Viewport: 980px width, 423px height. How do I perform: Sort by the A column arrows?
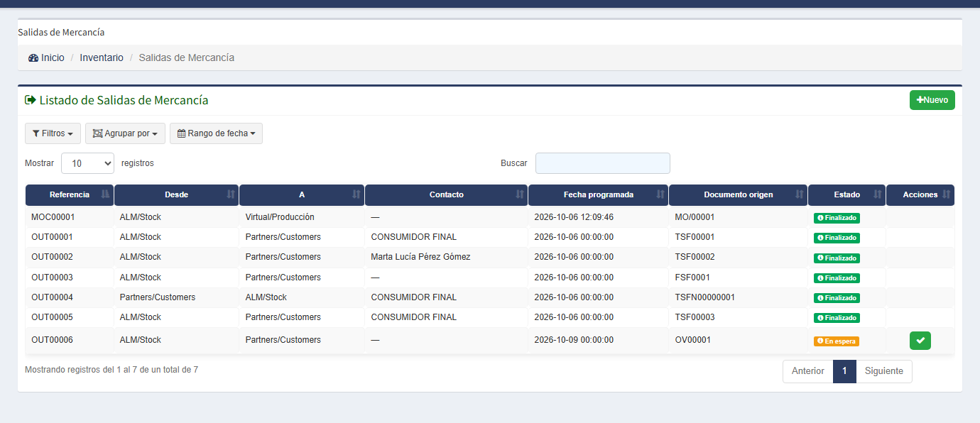[356, 194]
